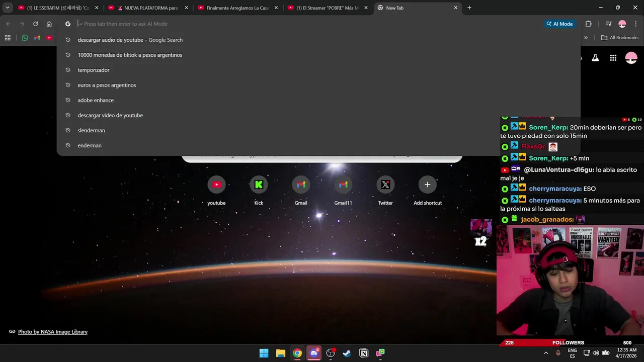Open the Extensions puzzle icon

(x=588, y=24)
